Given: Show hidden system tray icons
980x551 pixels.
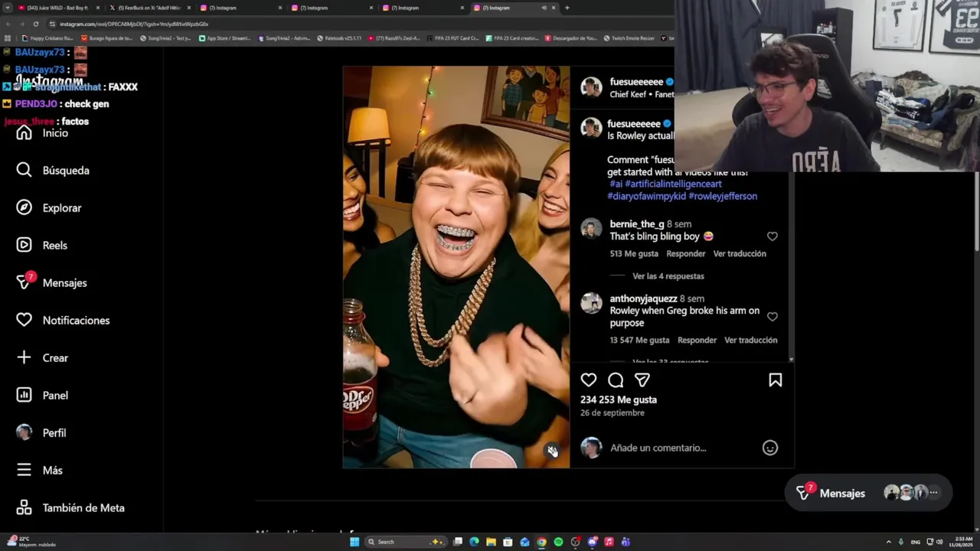Looking at the screenshot, I should [888, 542].
